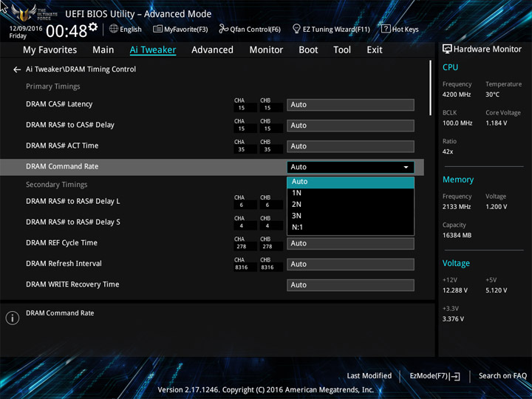
Task: Go to the Exit tab
Action: 375,50
